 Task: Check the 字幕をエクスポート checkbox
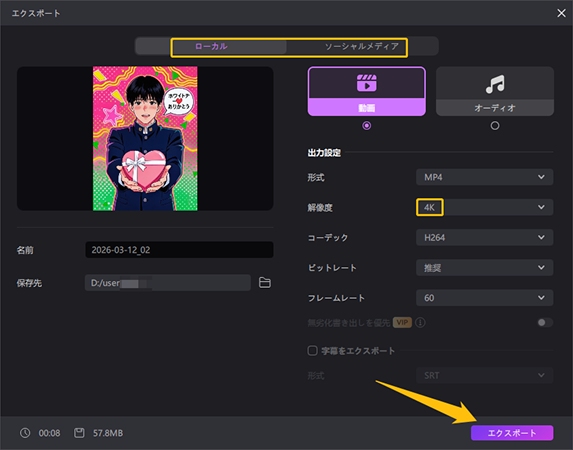click(x=312, y=351)
